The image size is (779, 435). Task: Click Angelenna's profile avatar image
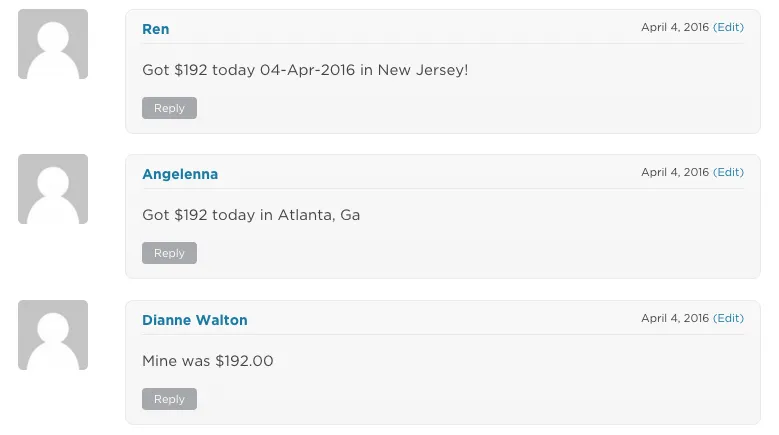point(53,189)
